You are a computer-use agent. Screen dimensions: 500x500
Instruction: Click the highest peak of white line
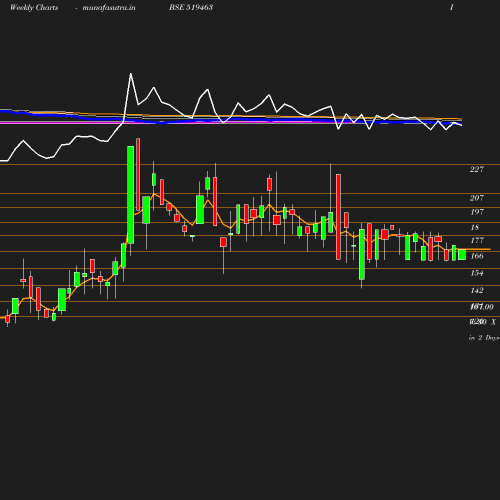point(130,74)
